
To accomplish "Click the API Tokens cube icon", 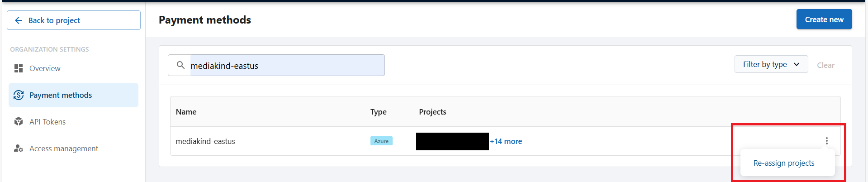I will (x=19, y=122).
